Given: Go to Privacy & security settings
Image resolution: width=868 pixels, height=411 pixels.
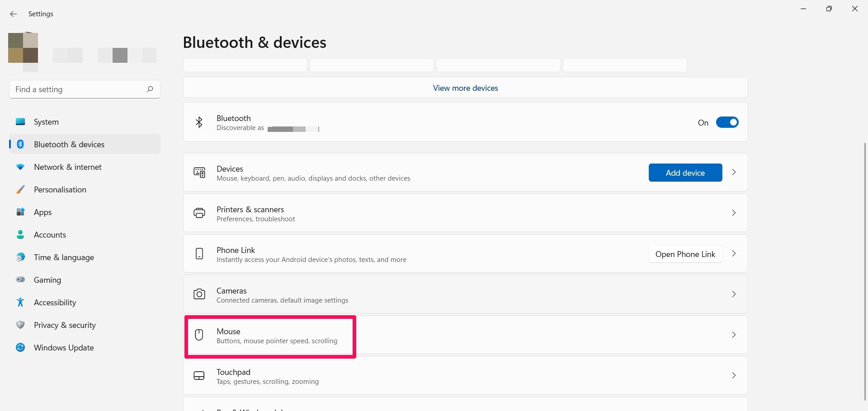Looking at the screenshot, I should tap(65, 325).
